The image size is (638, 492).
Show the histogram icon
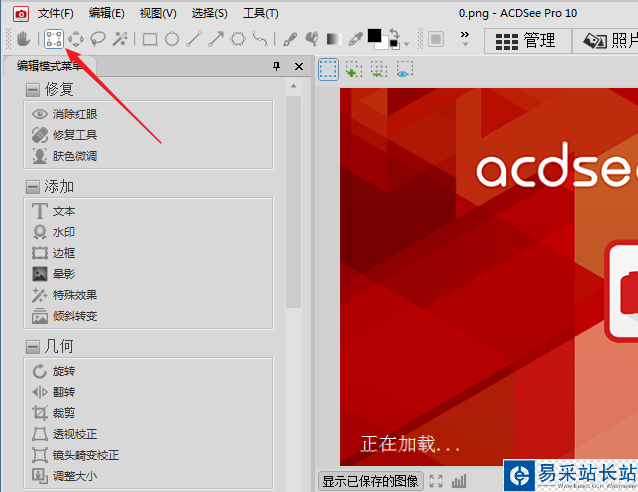click(x=459, y=481)
